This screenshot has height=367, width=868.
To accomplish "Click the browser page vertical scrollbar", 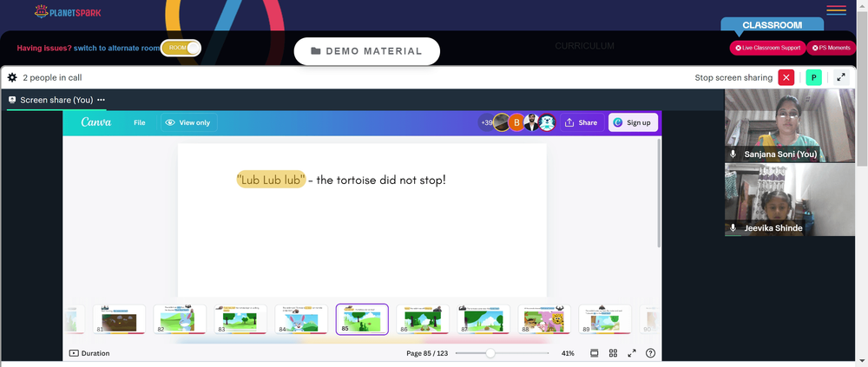I will point(862,88).
